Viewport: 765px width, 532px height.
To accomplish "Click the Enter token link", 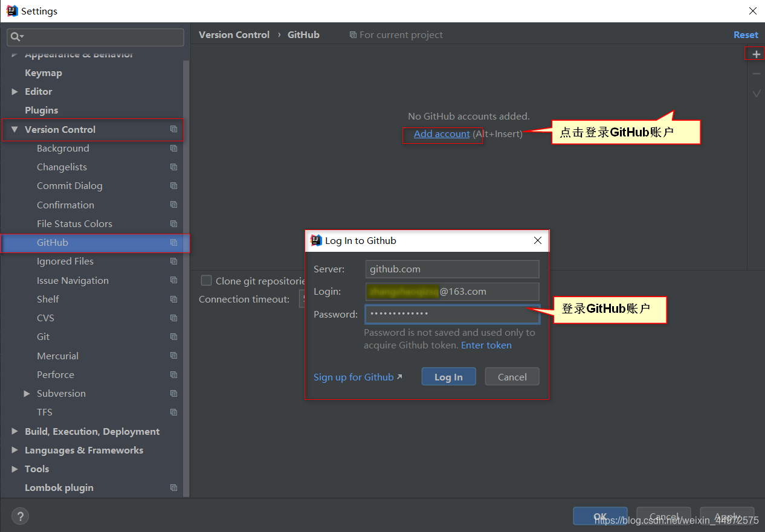I will point(486,345).
